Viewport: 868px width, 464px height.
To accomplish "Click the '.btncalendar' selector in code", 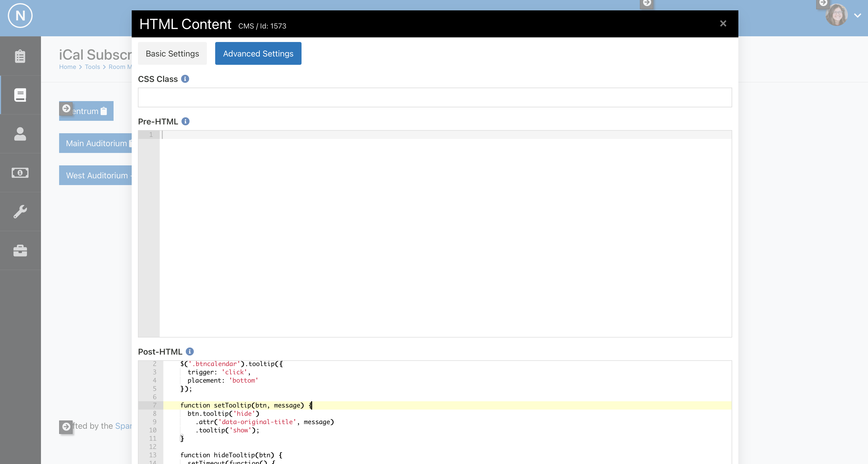I will coord(214,364).
